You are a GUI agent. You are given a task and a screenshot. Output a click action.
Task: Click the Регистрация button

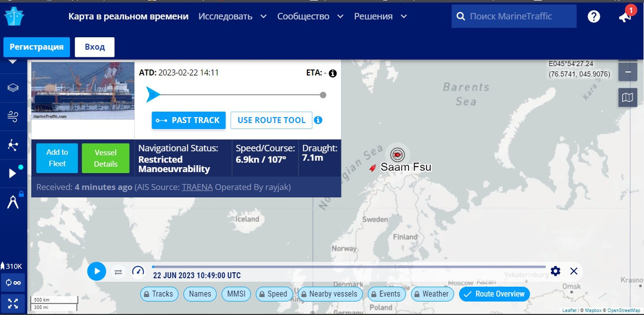pyautogui.click(x=37, y=47)
